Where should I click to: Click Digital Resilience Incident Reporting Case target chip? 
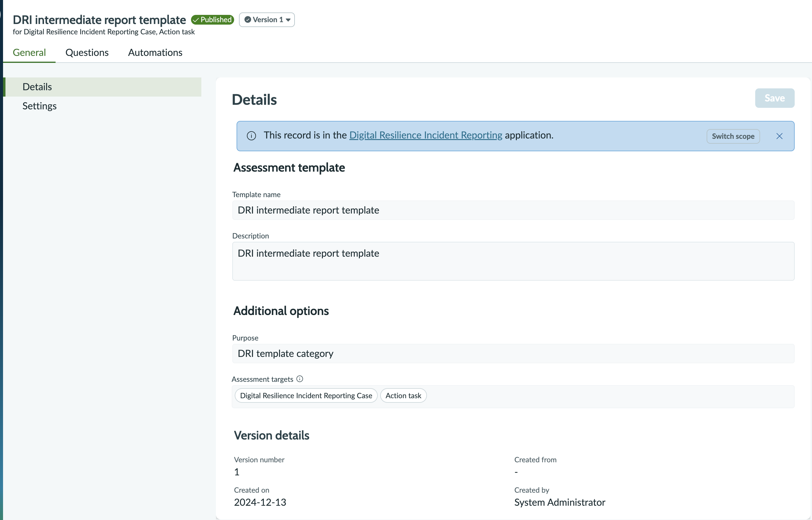306,395
